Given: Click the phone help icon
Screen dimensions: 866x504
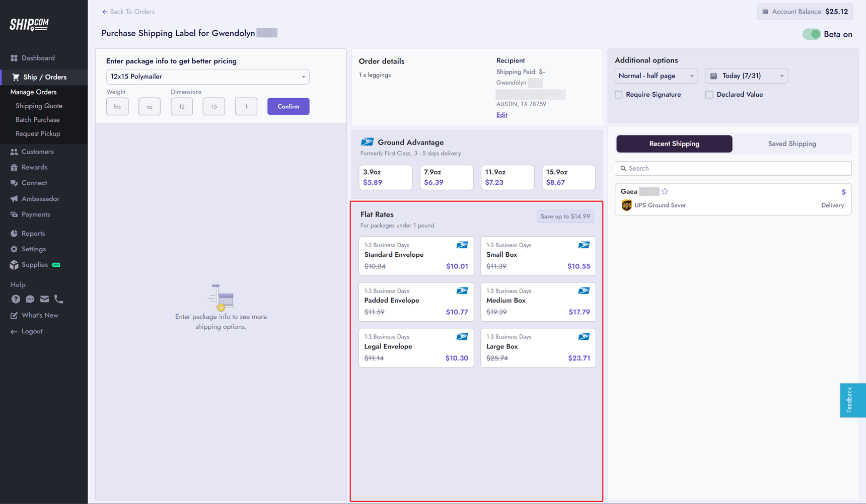Looking at the screenshot, I should [59, 299].
